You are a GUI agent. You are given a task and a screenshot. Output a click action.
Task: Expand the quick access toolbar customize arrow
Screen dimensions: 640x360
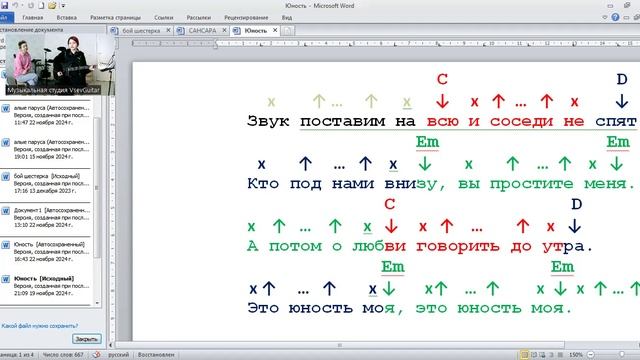[x=64, y=6]
